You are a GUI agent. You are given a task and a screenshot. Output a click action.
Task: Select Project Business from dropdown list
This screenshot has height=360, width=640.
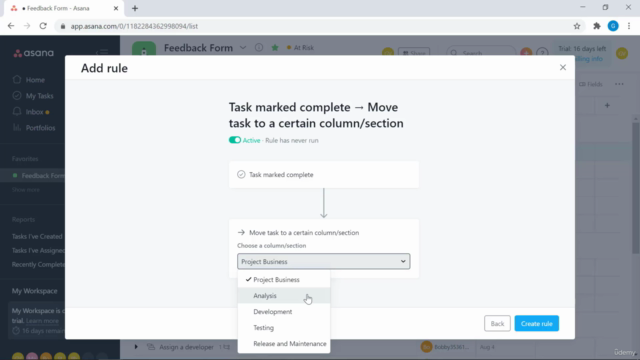tap(284, 280)
